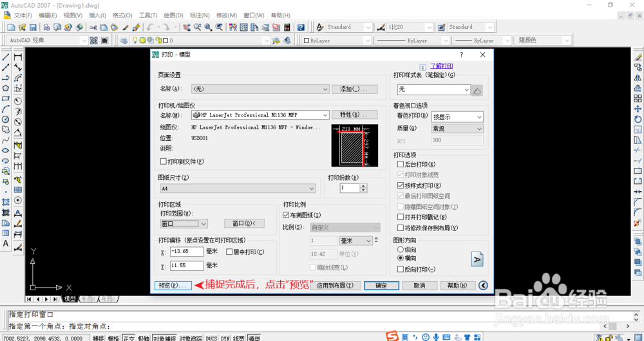Click the 特性(R)... button
This screenshot has width=644, height=341.
354,115
